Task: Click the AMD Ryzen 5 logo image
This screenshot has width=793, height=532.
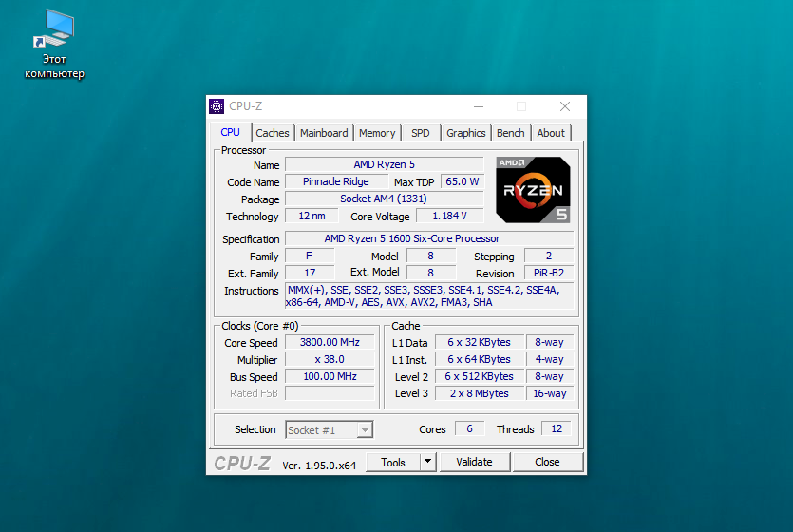Action: coord(533,190)
